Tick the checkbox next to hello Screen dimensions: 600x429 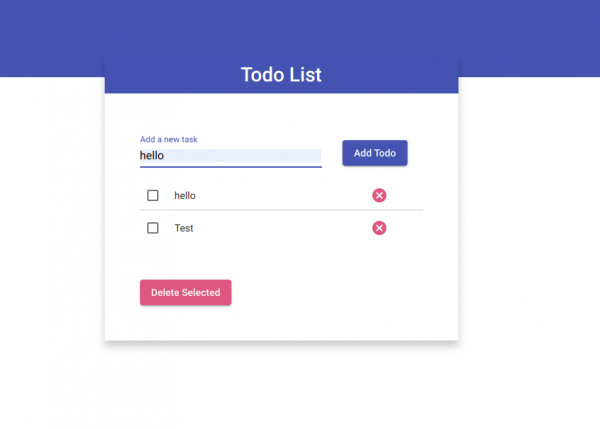[x=153, y=195]
